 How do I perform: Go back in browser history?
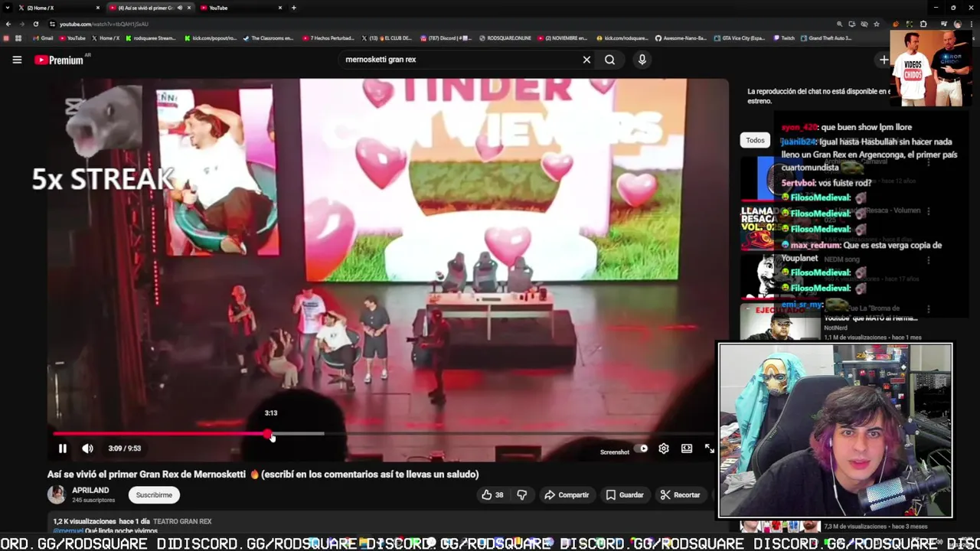[x=8, y=24]
